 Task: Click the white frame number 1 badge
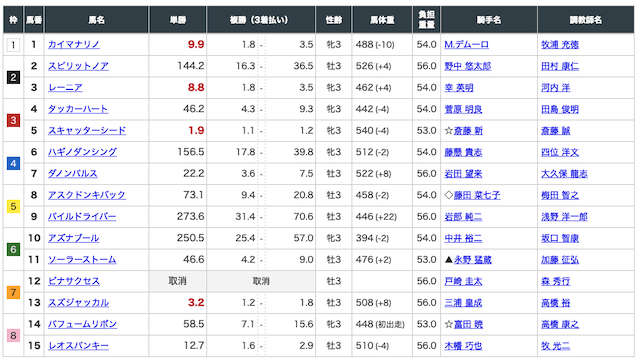[x=13, y=45]
